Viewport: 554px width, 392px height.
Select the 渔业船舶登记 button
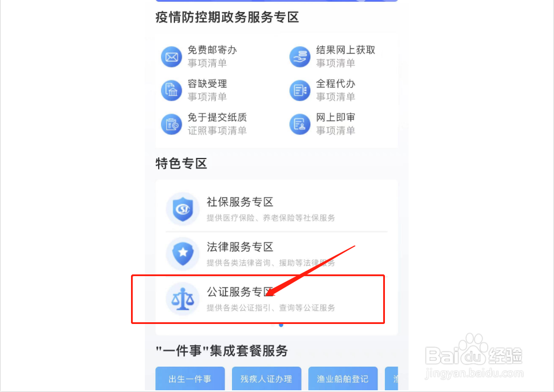click(x=343, y=379)
